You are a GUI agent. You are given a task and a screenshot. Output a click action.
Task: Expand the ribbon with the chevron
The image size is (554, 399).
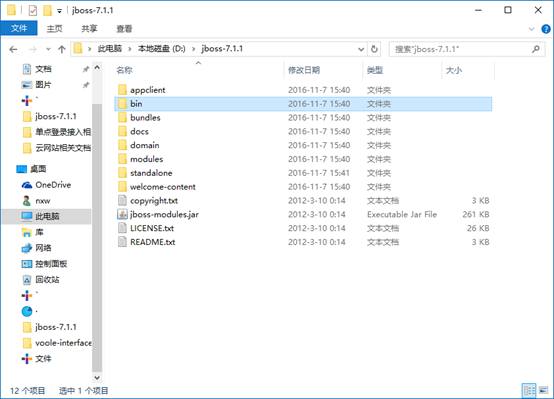(x=531, y=29)
